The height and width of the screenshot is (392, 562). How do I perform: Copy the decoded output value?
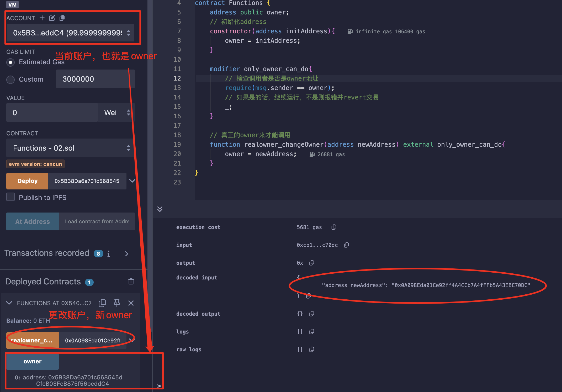click(312, 314)
